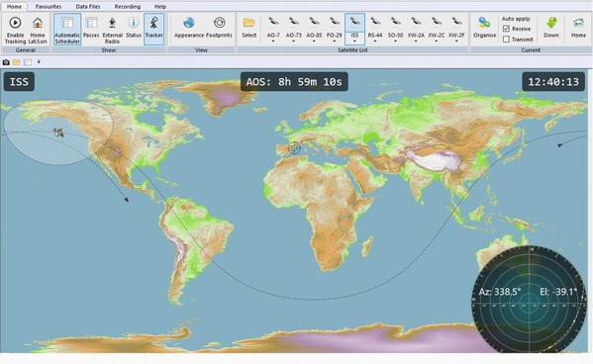This screenshot has height=364, width=593.
Task: Show the Passes list
Action: coord(91,29)
